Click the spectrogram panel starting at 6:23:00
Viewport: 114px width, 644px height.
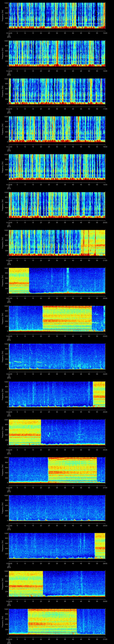coord(57,356)
